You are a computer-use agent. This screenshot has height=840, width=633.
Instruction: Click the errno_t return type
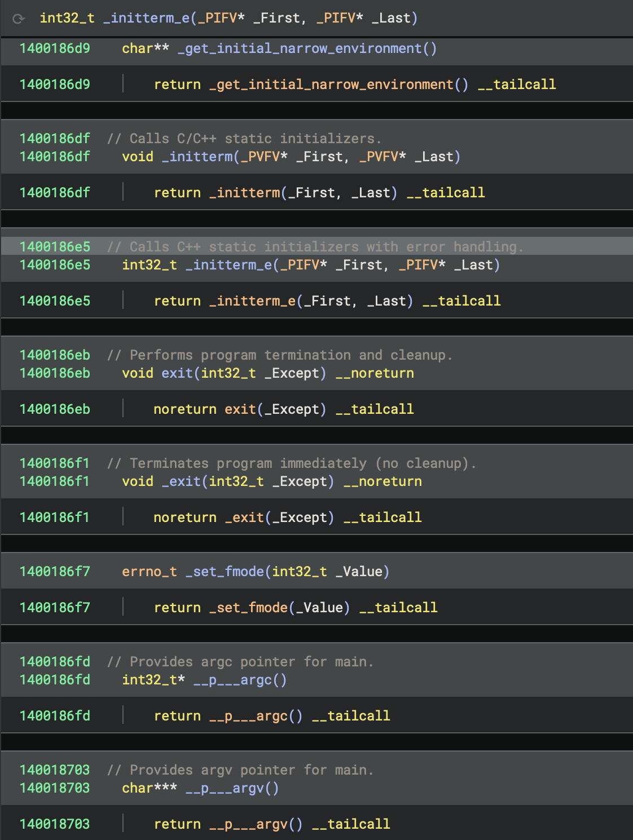click(150, 572)
